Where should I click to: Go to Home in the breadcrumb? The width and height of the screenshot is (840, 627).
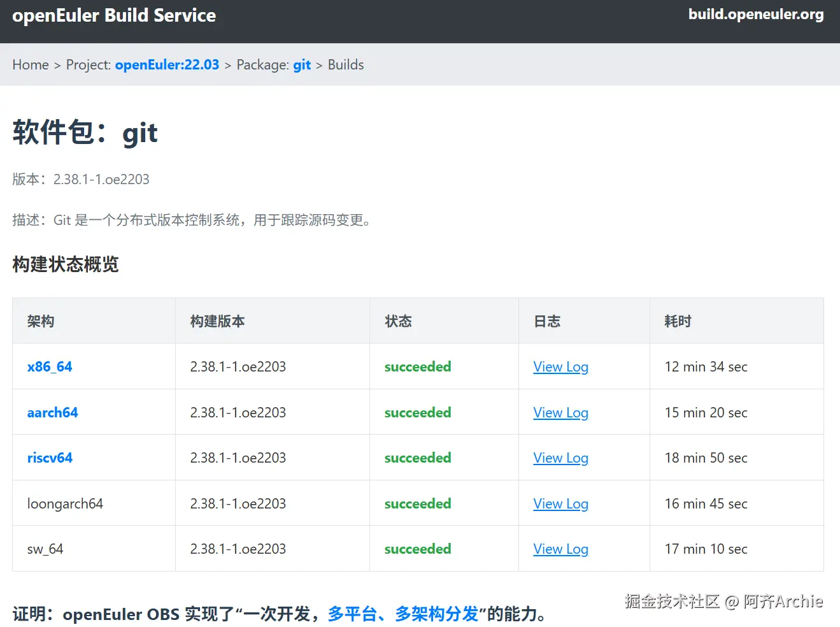point(31,65)
